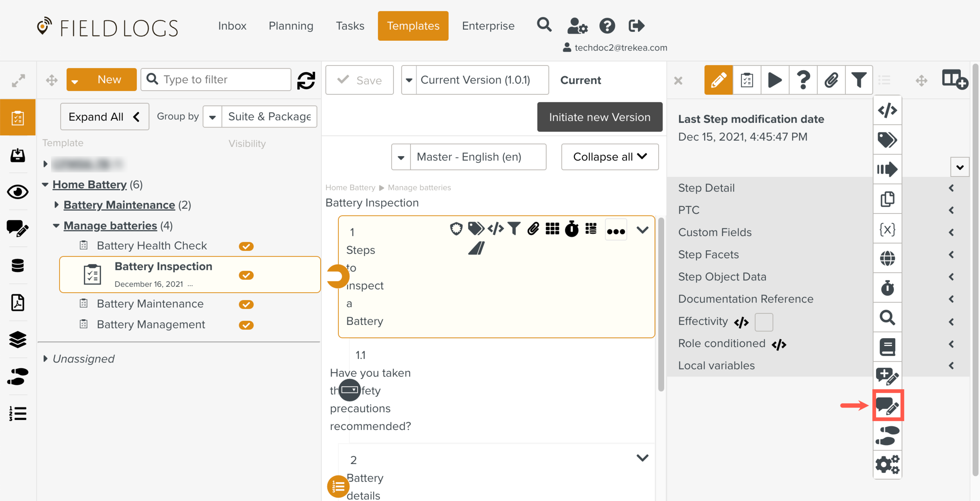Go to the Enterprise tab
This screenshot has width=980, height=501.
point(488,26)
